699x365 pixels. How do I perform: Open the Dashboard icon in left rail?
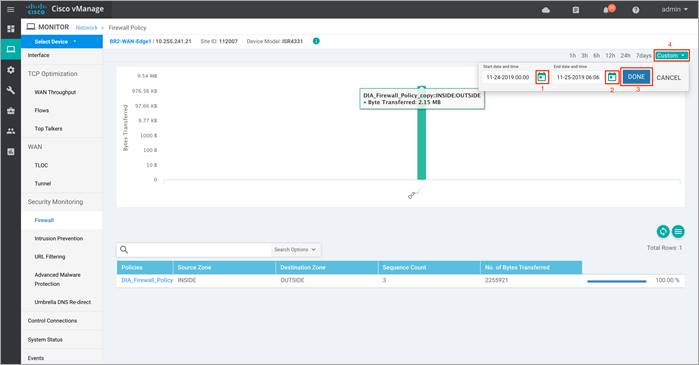pyautogui.click(x=11, y=29)
